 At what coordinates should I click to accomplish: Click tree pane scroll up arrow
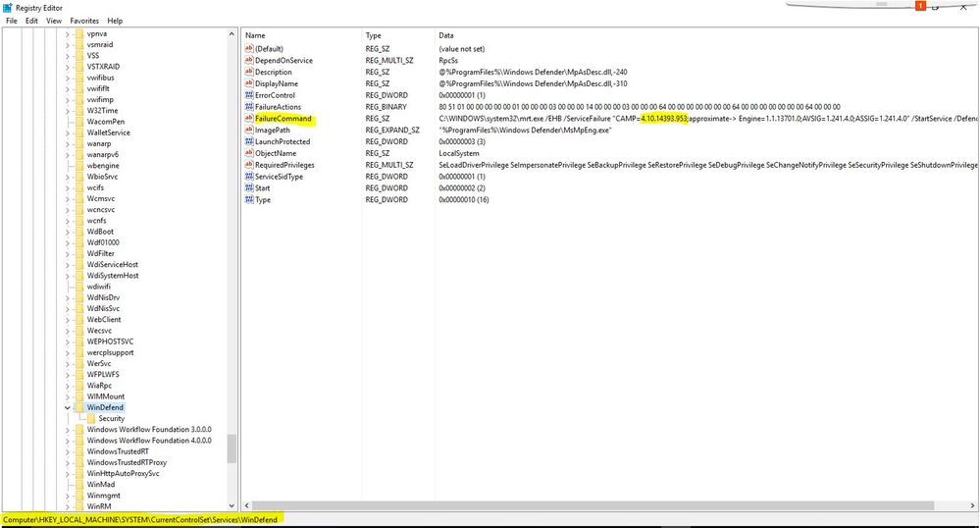pos(232,34)
